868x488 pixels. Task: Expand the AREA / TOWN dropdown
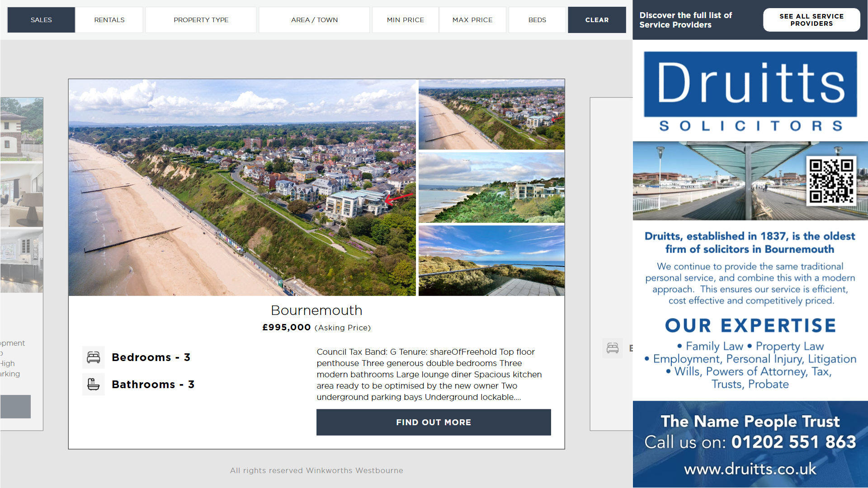point(314,20)
